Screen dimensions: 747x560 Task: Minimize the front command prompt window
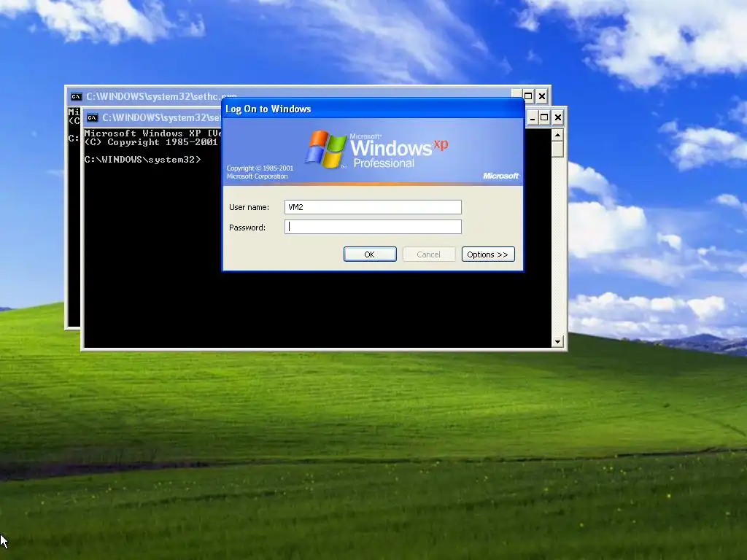pos(532,117)
